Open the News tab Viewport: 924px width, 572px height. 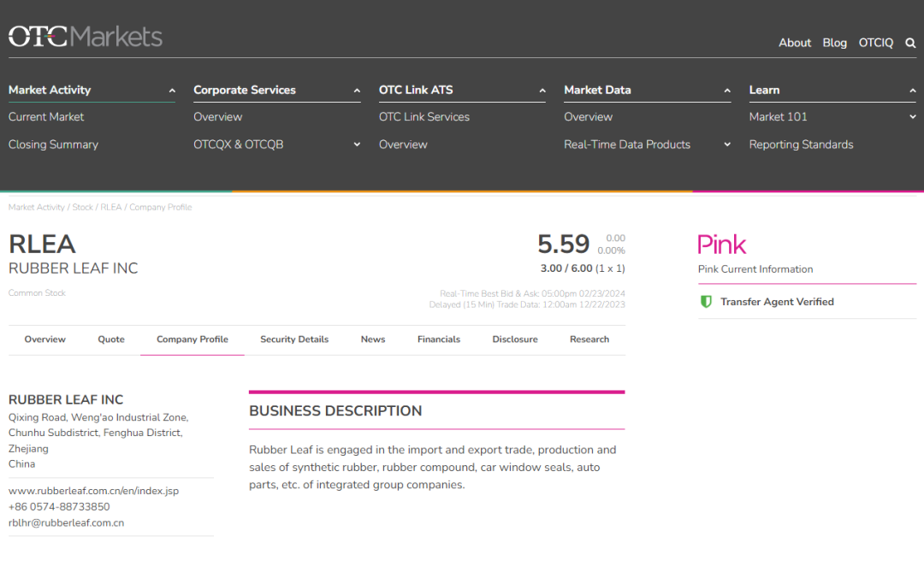(x=373, y=339)
